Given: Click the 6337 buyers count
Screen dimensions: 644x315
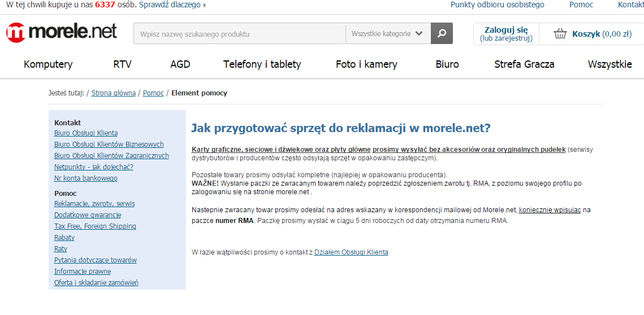Looking at the screenshot, I should click(105, 5).
